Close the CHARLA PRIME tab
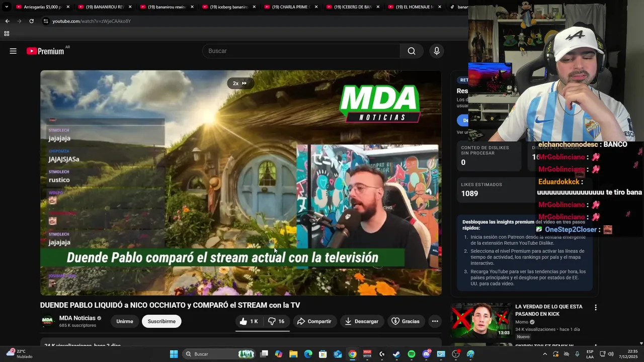644x362 pixels. pyautogui.click(x=316, y=7)
